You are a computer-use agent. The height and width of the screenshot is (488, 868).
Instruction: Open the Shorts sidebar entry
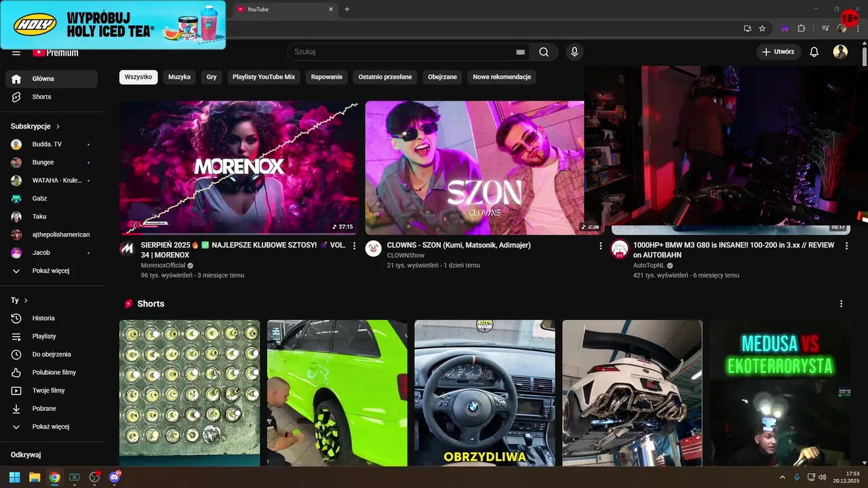click(52, 97)
